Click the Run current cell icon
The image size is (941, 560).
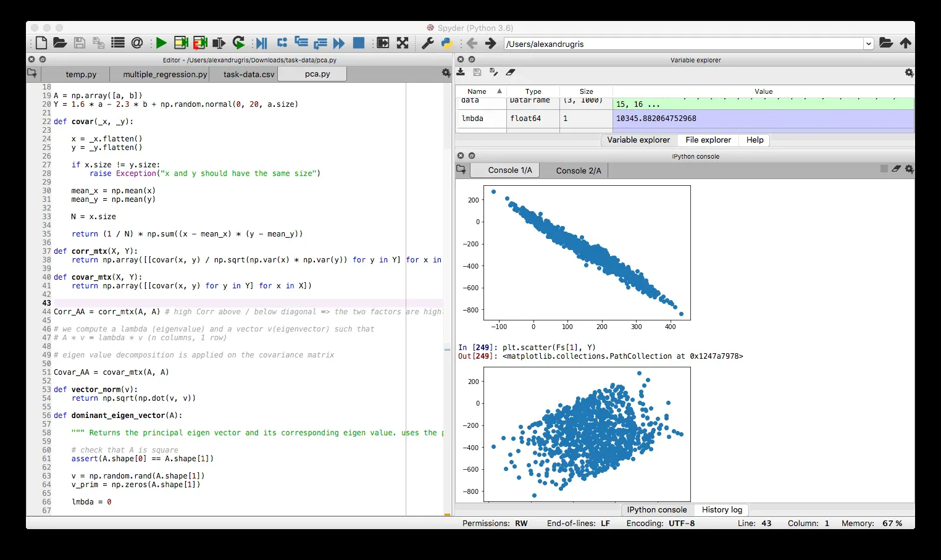(181, 43)
